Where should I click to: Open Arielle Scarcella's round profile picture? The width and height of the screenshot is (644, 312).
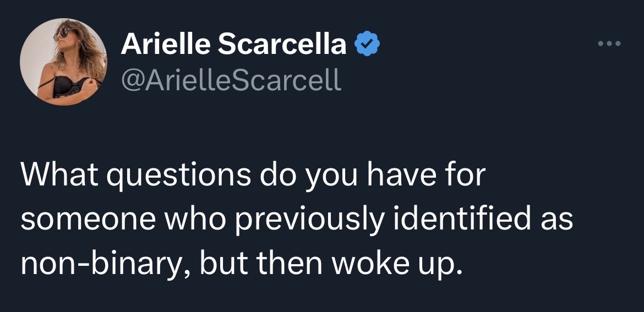(x=63, y=62)
